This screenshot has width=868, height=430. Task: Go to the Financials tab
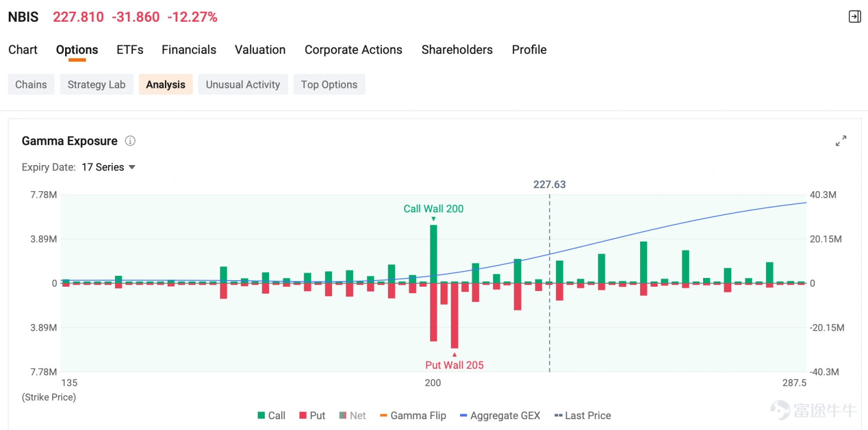pyautogui.click(x=189, y=50)
